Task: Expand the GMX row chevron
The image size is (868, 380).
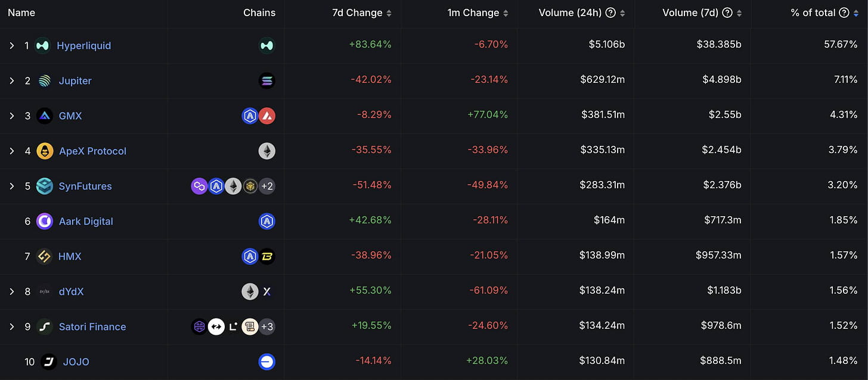Action: click(11, 116)
